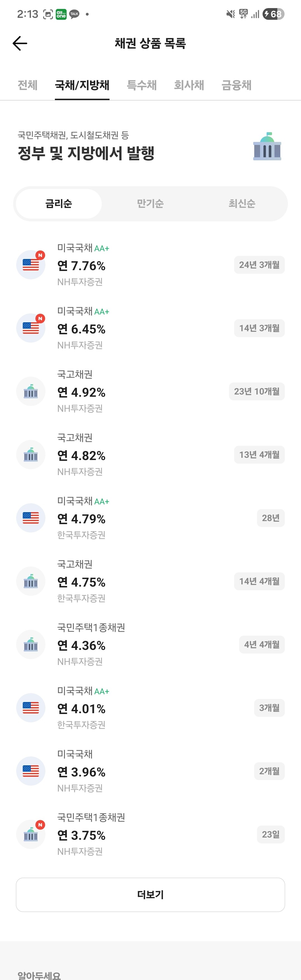Tap the back arrow icon
Image resolution: width=301 pixels, height=980 pixels.
pos(20,43)
